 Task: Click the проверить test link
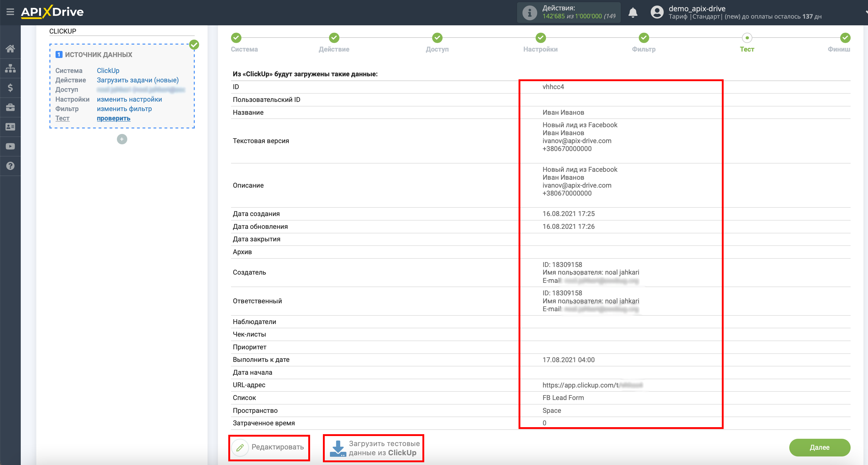[114, 118]
